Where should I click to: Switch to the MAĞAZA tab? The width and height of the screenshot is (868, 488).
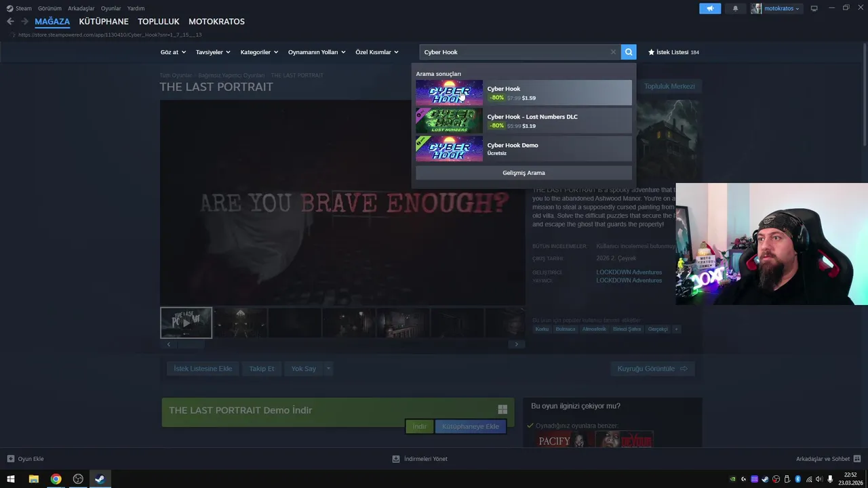click(x=52, y=22)
